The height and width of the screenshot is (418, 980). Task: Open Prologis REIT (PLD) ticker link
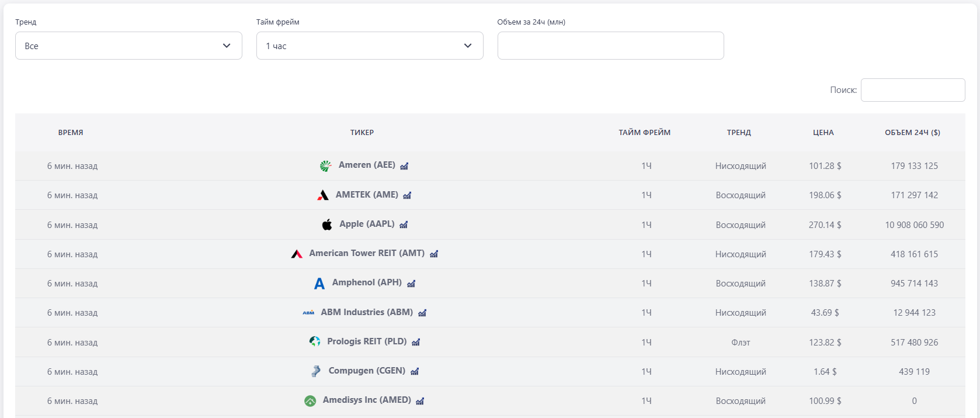[367, 341]
